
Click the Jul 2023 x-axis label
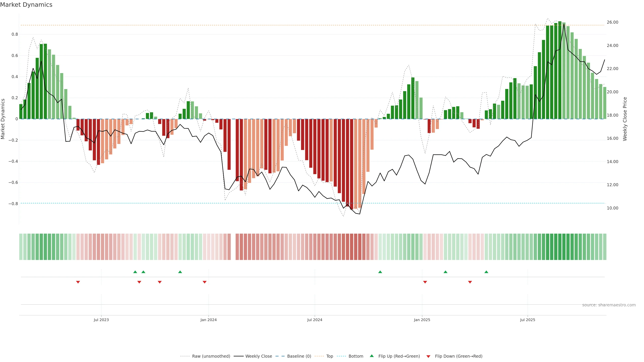pos(101,320)
